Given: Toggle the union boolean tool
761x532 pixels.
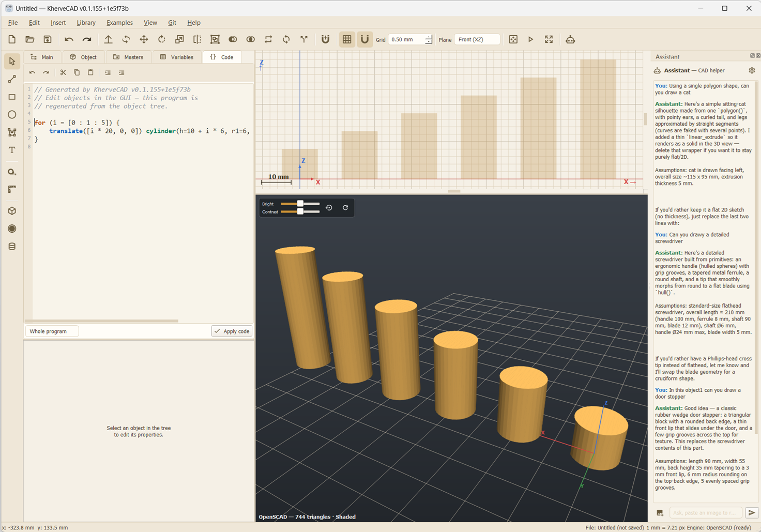Looking at the screenshot, I should point(233,40).
